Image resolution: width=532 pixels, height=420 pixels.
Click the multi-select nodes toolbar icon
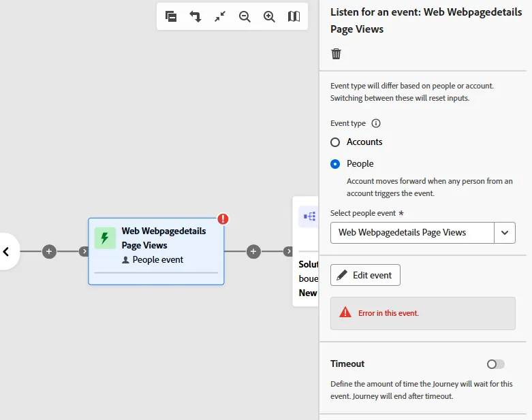pyautogui.click(x=171, y=16)
